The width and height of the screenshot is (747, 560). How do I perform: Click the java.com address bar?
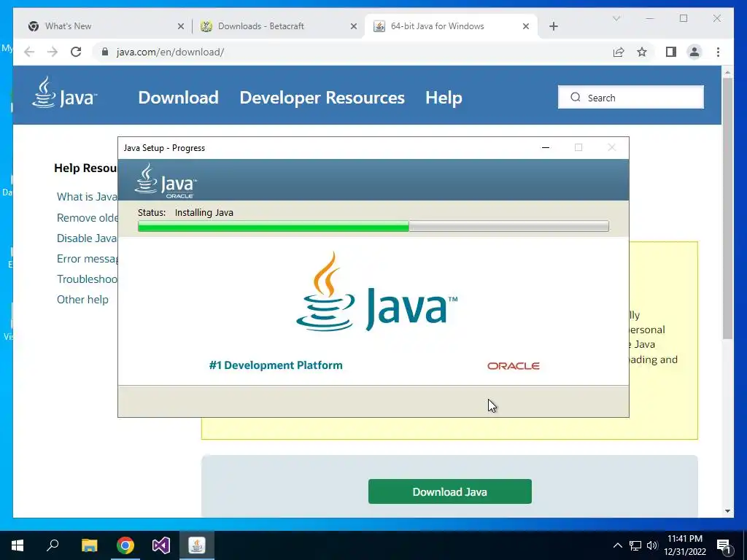[352, 52]
